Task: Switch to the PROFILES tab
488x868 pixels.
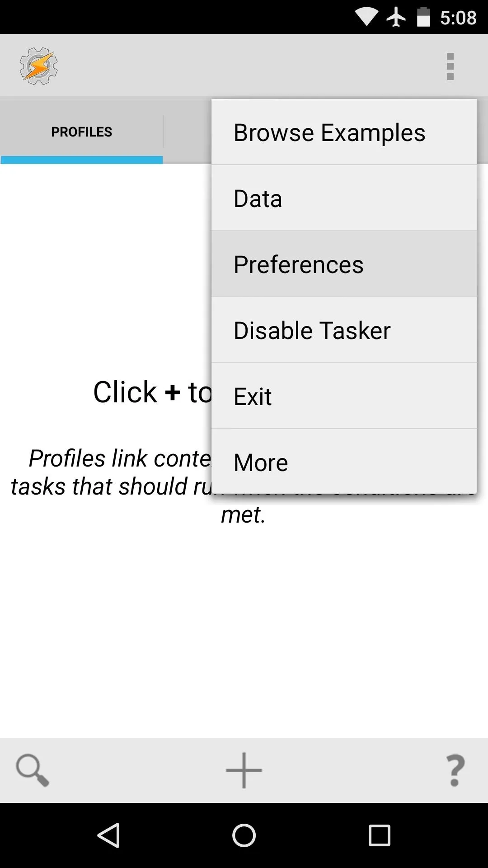Action: point(81,132)
